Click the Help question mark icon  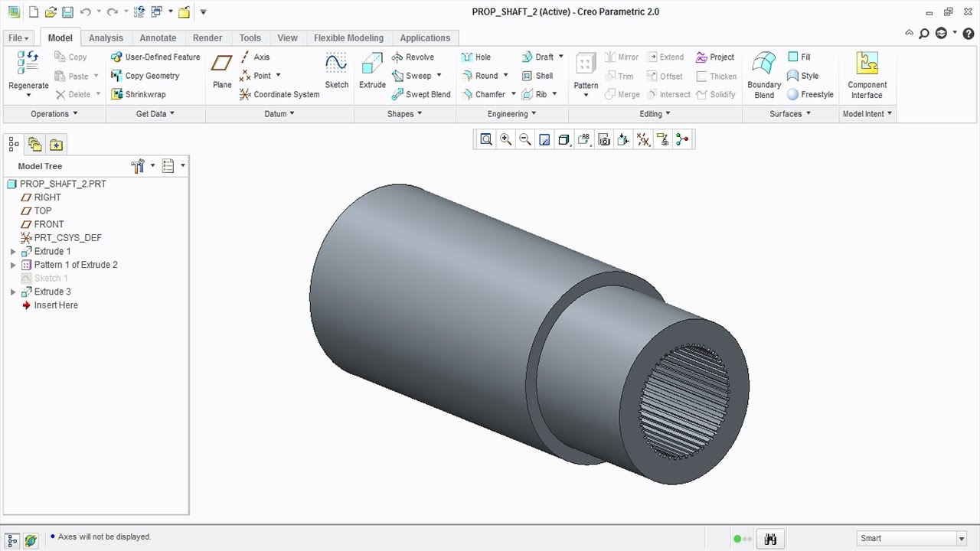click(969, 34)
